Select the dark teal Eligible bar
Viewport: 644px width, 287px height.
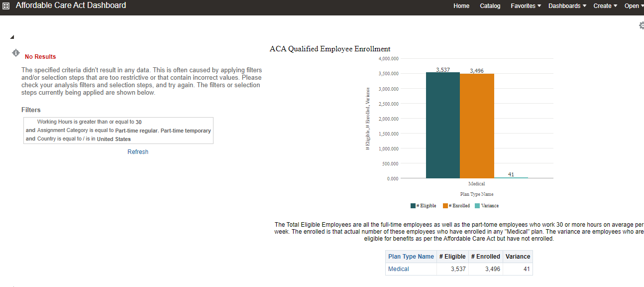pos(442,125)
